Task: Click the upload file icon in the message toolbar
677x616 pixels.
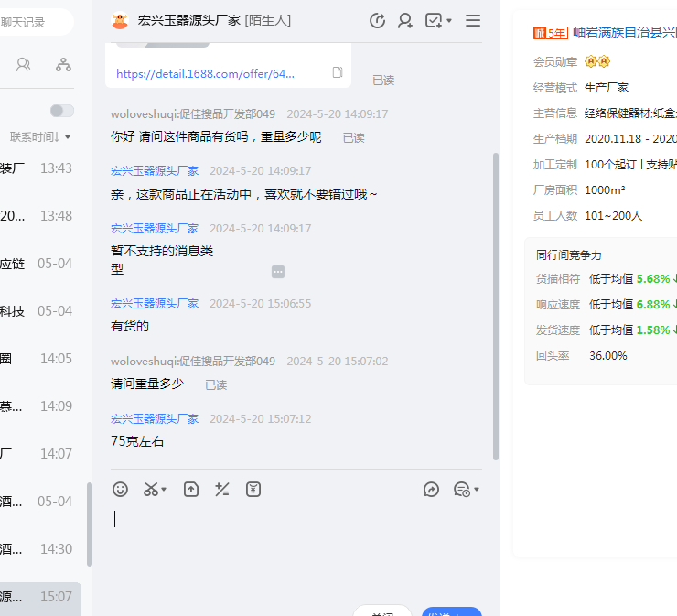Action: [191, 490]
